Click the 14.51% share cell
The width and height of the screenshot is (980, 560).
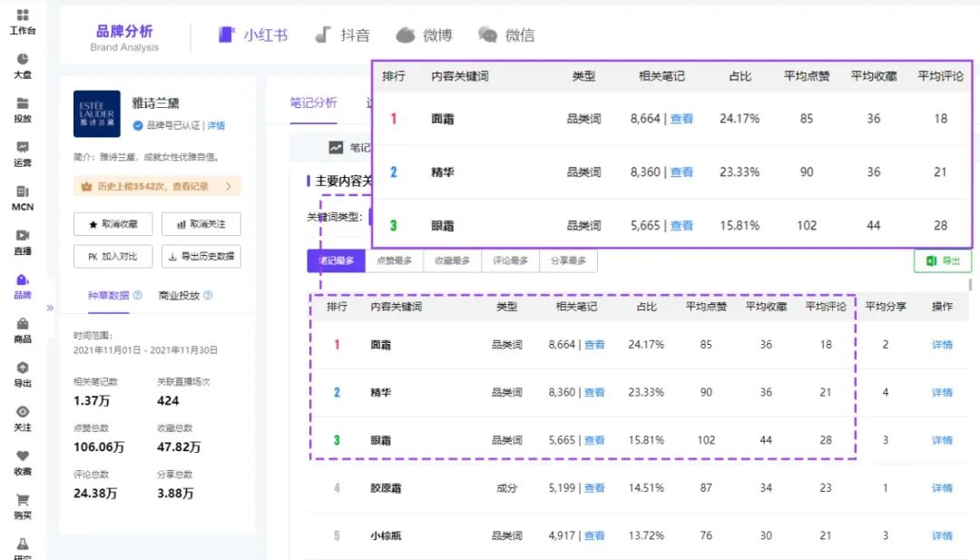click(x=646, y=488)
